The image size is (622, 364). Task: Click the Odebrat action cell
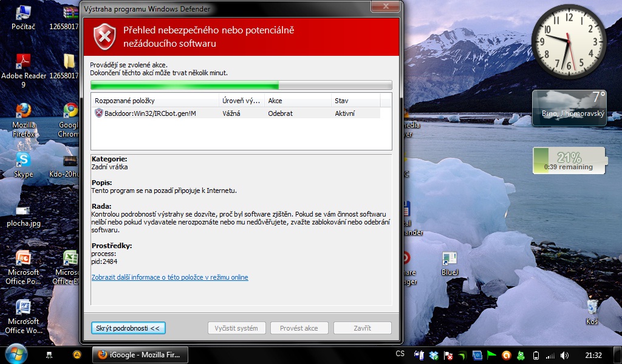[x=280, y=113]
